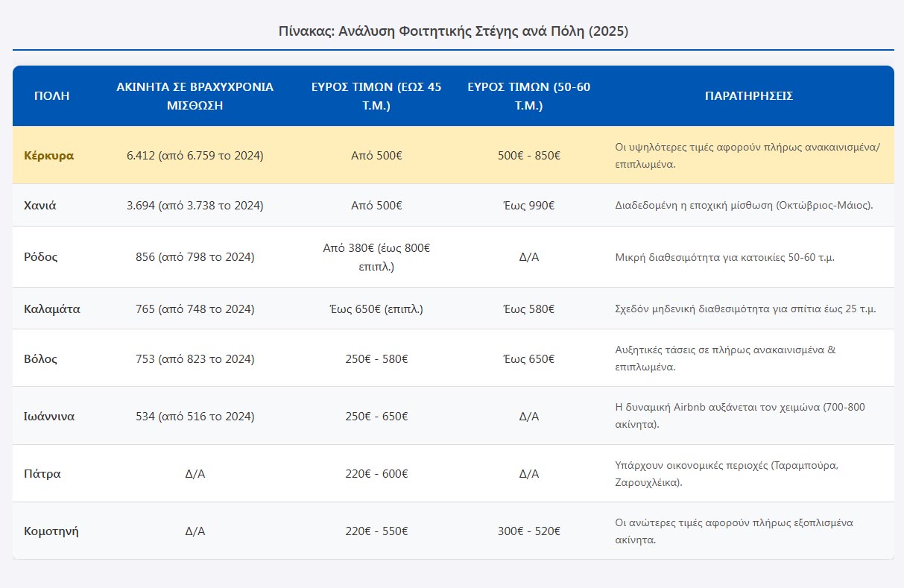
Task: Click the ΕΥΡΟΣ ΤΙΜΩΝ (ΕΩΣ 45 Τ.Μ.) header
Action: [x=376, y=96]
